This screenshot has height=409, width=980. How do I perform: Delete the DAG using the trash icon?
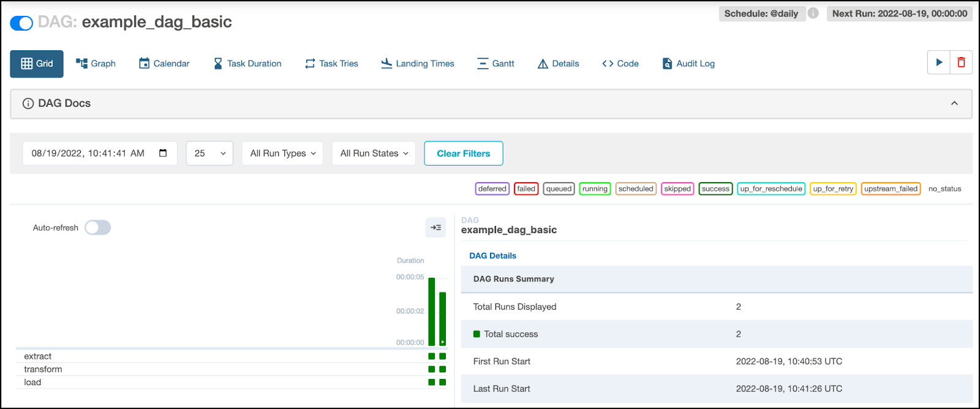click(x=961, y=63)
